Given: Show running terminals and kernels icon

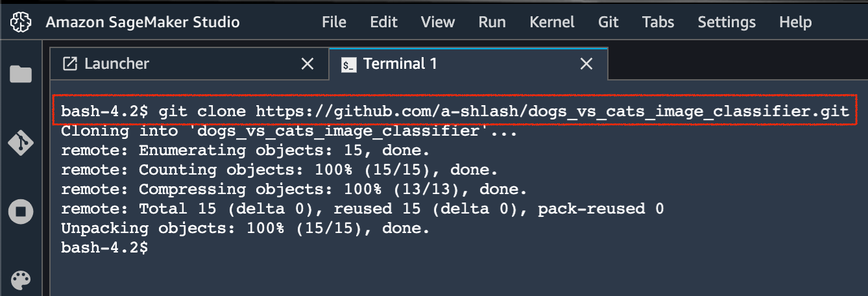Looking at the screenshot, I should pos(21,212).
